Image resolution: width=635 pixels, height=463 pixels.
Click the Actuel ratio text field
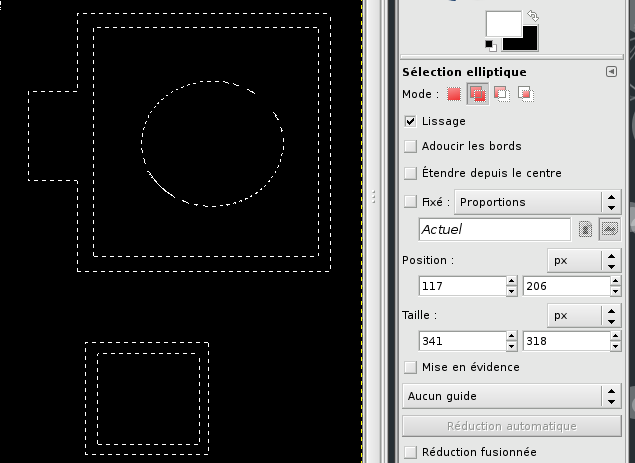pos(494,229)
